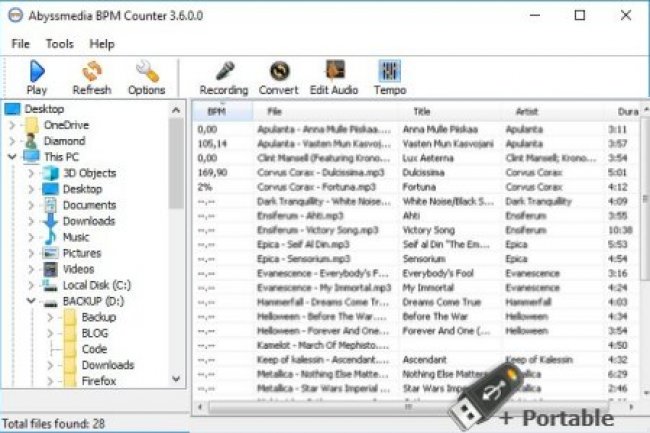Viewport: 650px width, 433px height.
Task: Open Options with the wrench icon
Action: (x=146, y=72)
